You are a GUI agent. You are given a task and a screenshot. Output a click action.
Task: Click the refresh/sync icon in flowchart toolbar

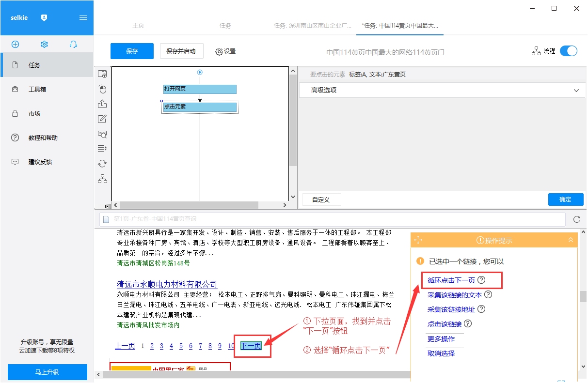102,163
